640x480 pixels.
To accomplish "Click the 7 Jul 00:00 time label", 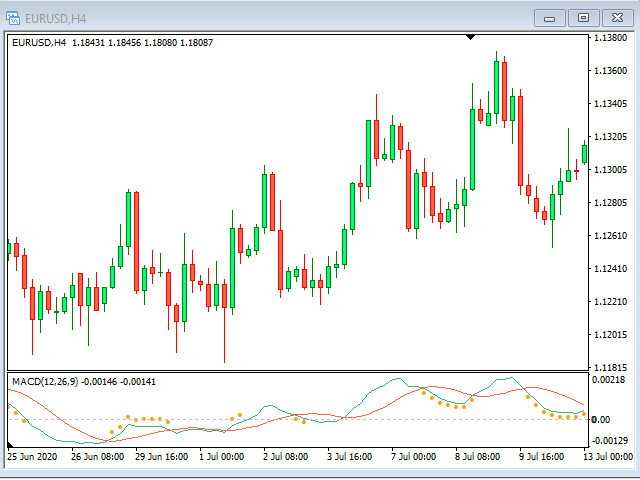I will (413, 457).
